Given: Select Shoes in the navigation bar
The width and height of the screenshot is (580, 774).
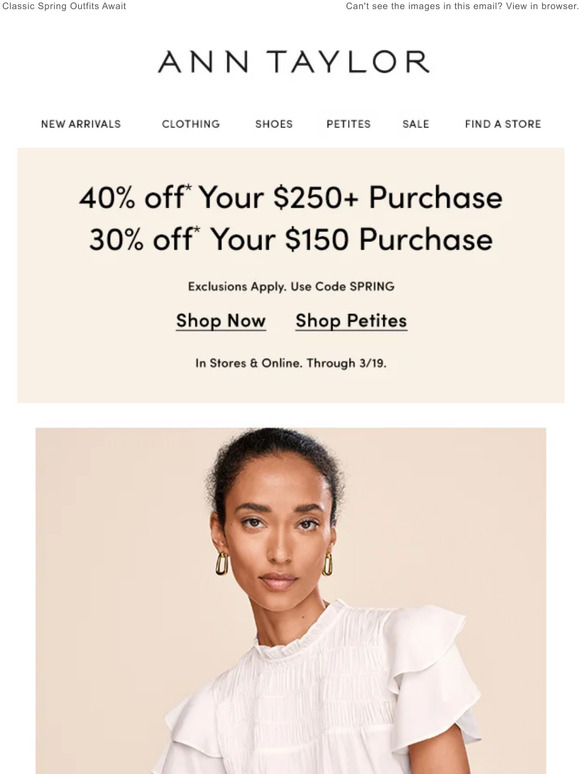Looking at the screenshot, I should pos(274,124).
